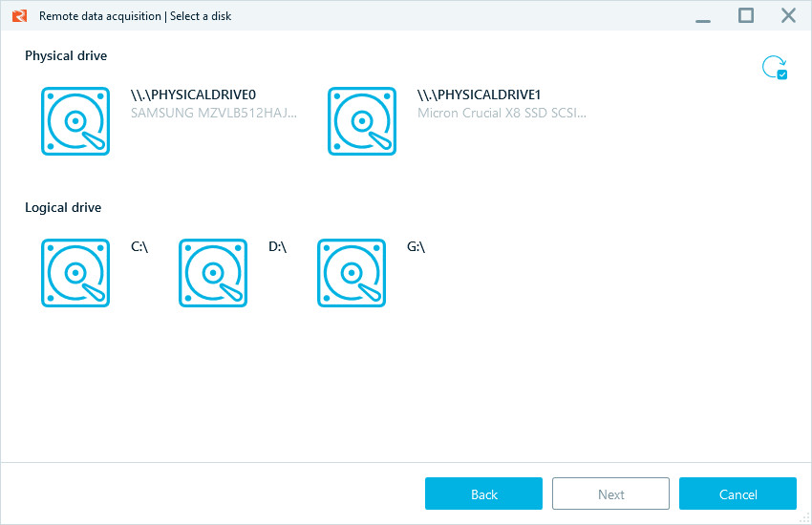Minimize the Remote data acquisition window

coord(703,15)
